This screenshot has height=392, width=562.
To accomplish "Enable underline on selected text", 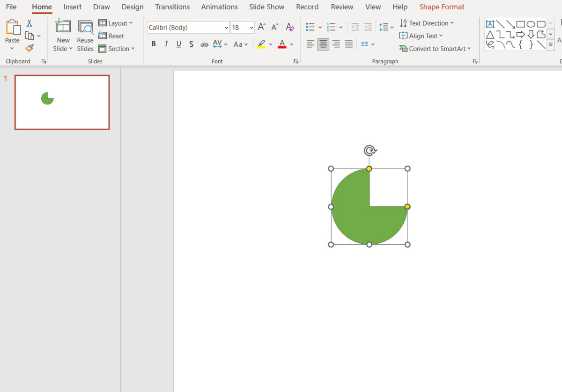I will pyautogui.click(x=178, y=44).
